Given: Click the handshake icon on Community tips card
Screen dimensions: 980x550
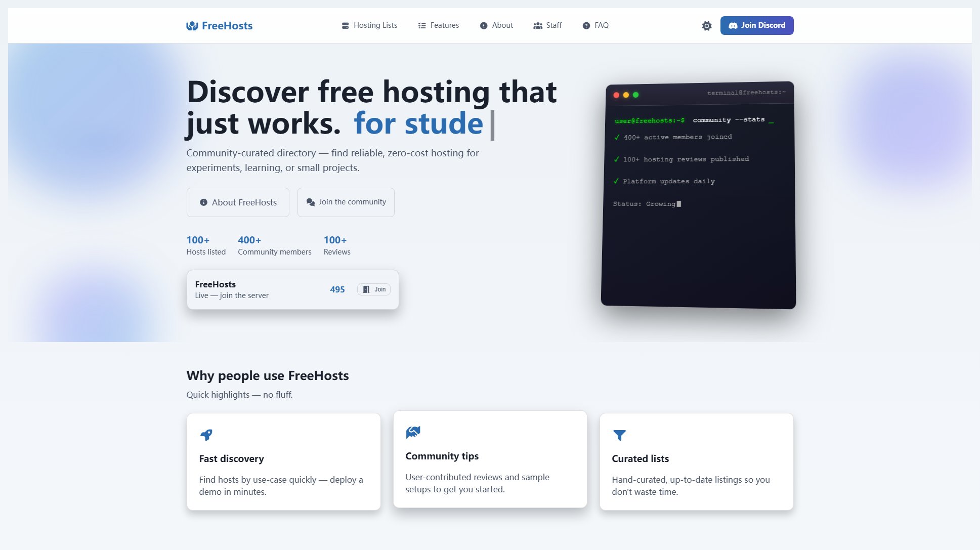Looking at the screenshot, I should click(413, 432).
